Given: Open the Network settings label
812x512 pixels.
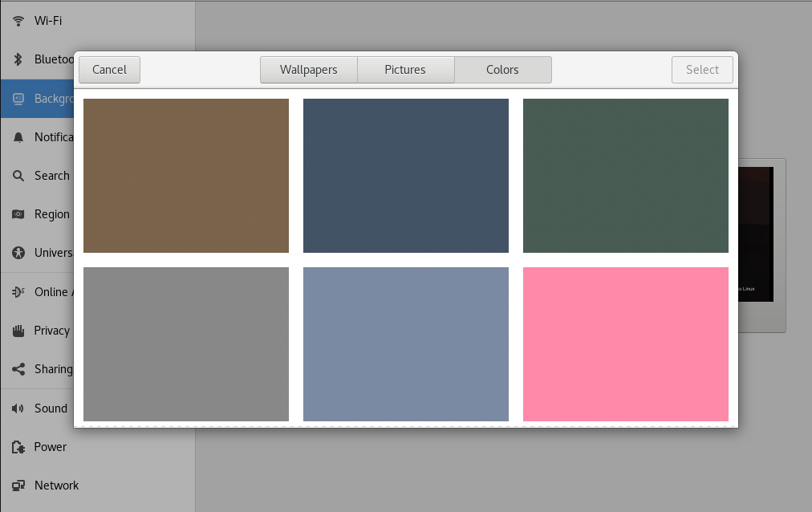Looking at the screenshot, I should click(x=56, y=486).
